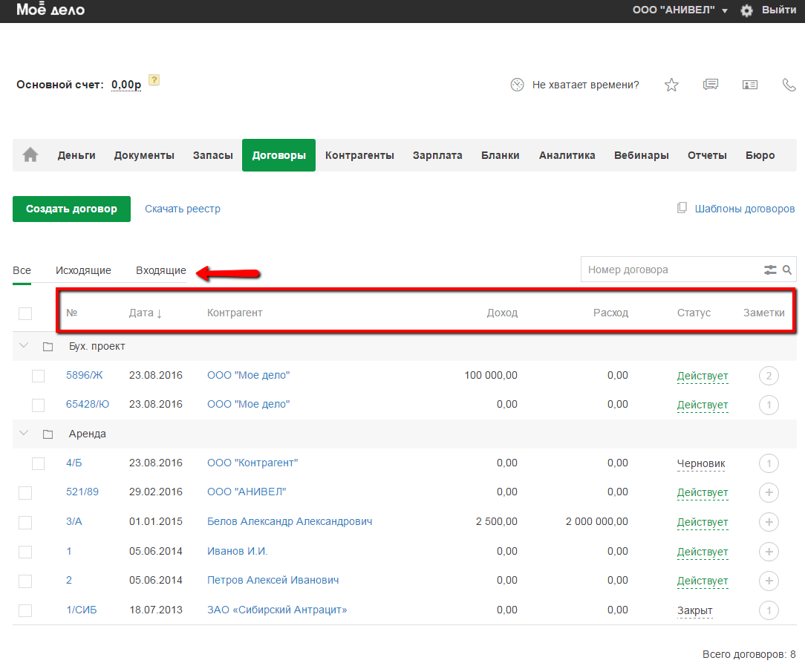This screenshot has width=805, height=672.
Task: Click the star favorites icon
Action: [671, 85]
